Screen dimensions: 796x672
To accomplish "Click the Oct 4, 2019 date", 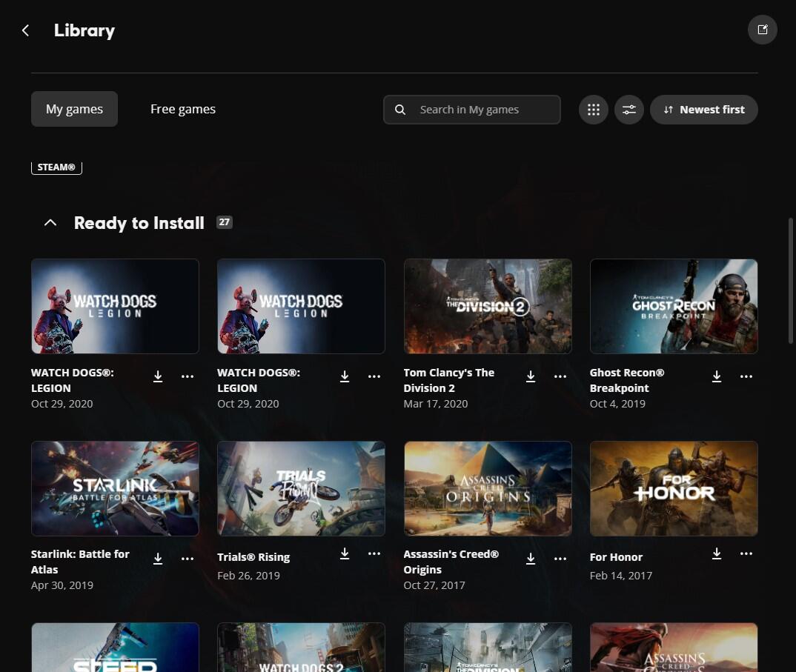I will coord(617,404).
